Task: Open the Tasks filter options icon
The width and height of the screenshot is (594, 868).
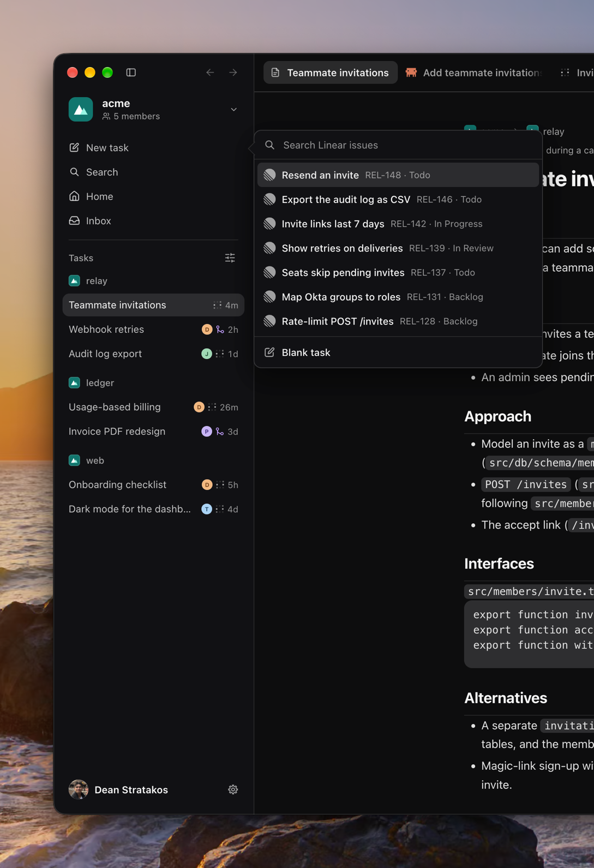Action: [230, 258]
